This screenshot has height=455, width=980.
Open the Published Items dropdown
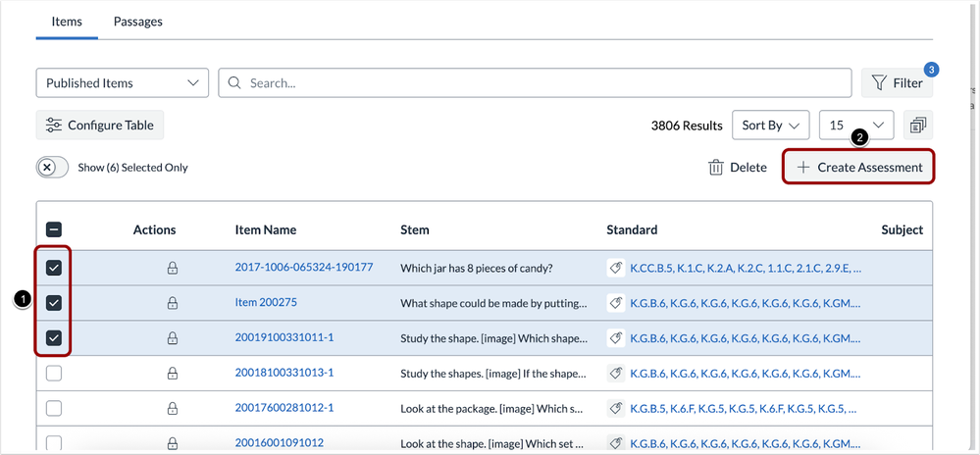pyautogui.click(x=123, y=83)
